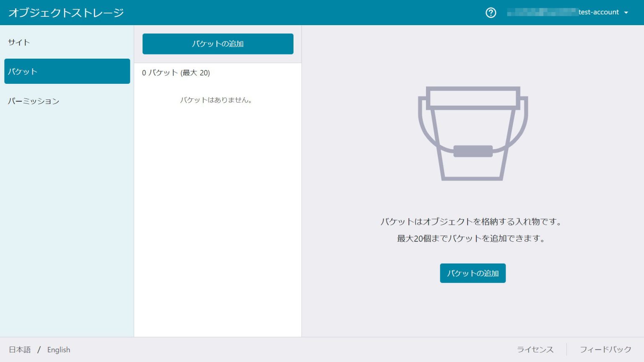Viewport: 644px width, 362px height.
Task: Click the フィードバック link
Action: (605, 349)
